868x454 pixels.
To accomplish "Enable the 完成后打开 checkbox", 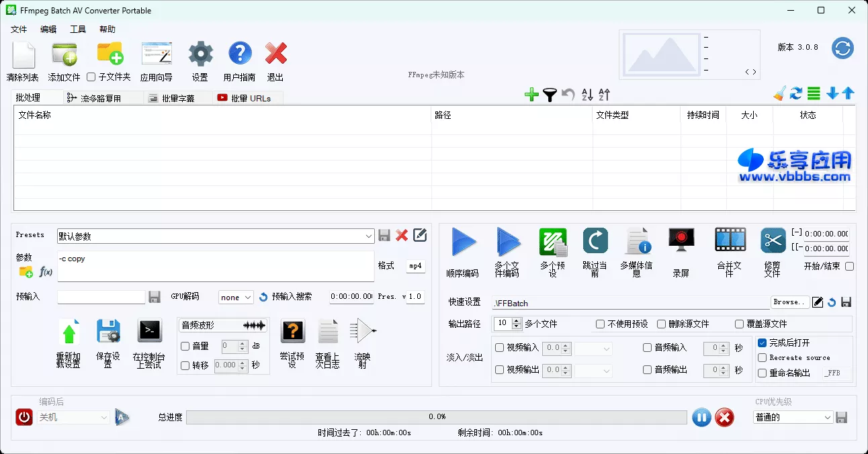I will [x=763, y=343].
